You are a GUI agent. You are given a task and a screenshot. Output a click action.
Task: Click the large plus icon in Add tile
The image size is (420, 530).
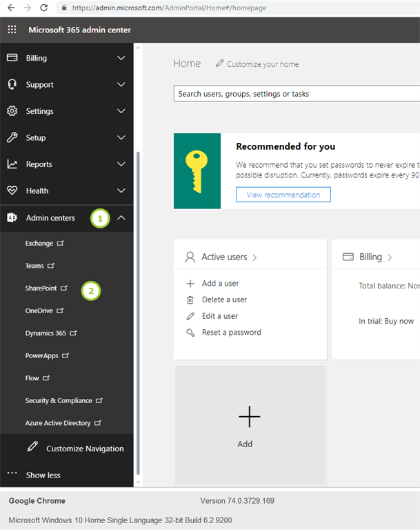(x=250, y=416)
